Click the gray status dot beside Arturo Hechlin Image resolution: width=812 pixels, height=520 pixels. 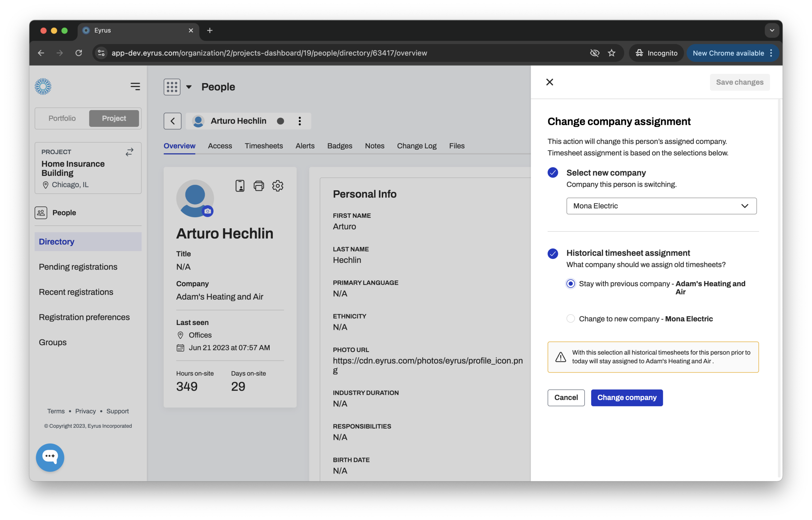pyautogui.click(x=280, y=121)
